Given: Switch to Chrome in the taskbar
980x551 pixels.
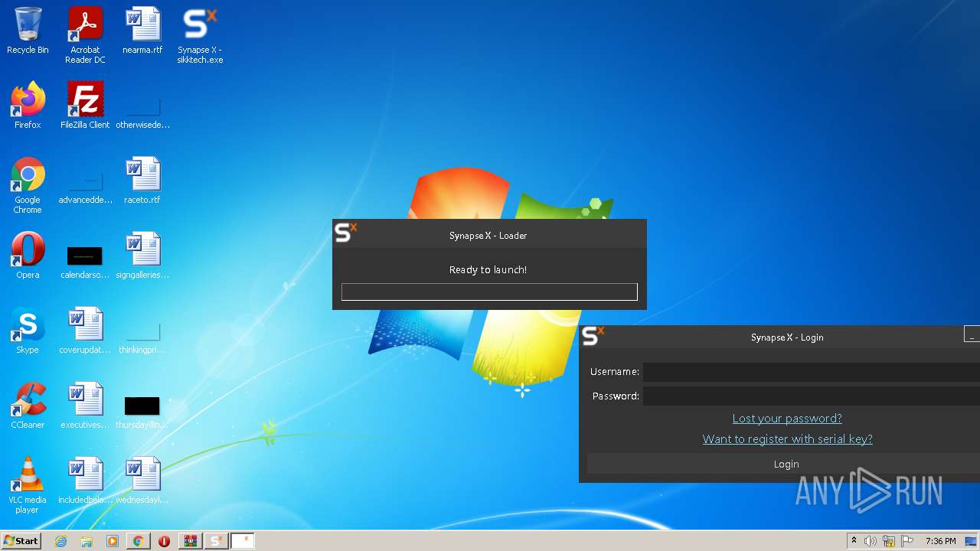Looking at the screenshot, I should [139, 541].
